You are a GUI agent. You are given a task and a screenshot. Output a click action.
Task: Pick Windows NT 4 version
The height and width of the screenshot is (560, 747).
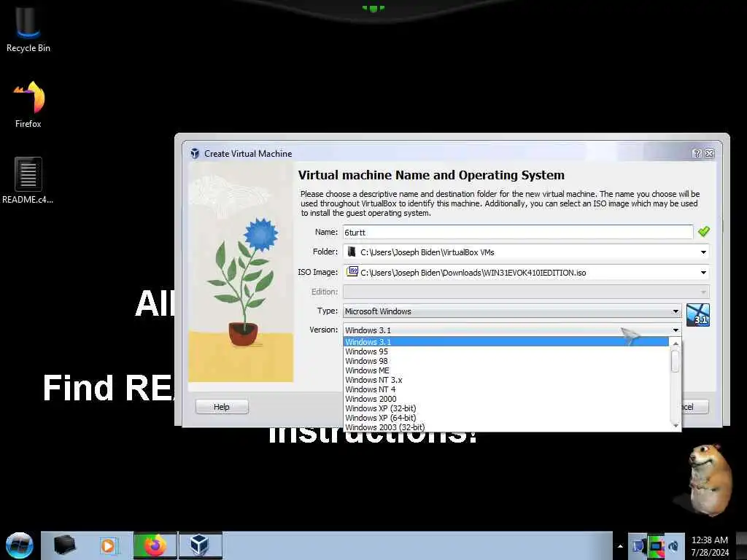click(506, 389)
